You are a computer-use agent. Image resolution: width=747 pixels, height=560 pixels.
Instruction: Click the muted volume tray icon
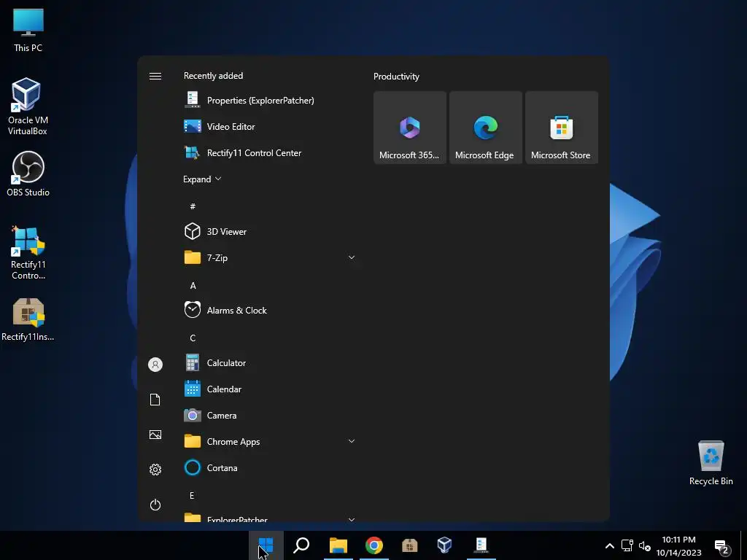[x=645, y=546]
